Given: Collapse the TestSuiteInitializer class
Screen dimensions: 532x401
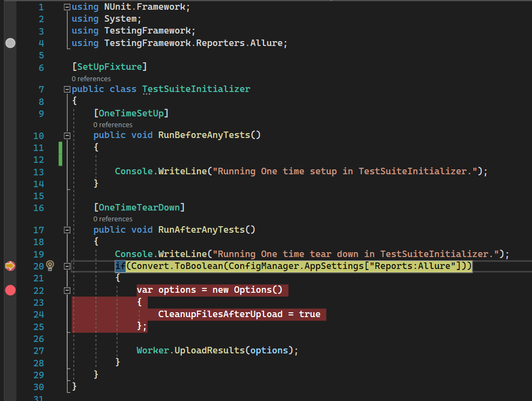Looking at the screenshot, I should pyautogui.click(x=67, y=89).
